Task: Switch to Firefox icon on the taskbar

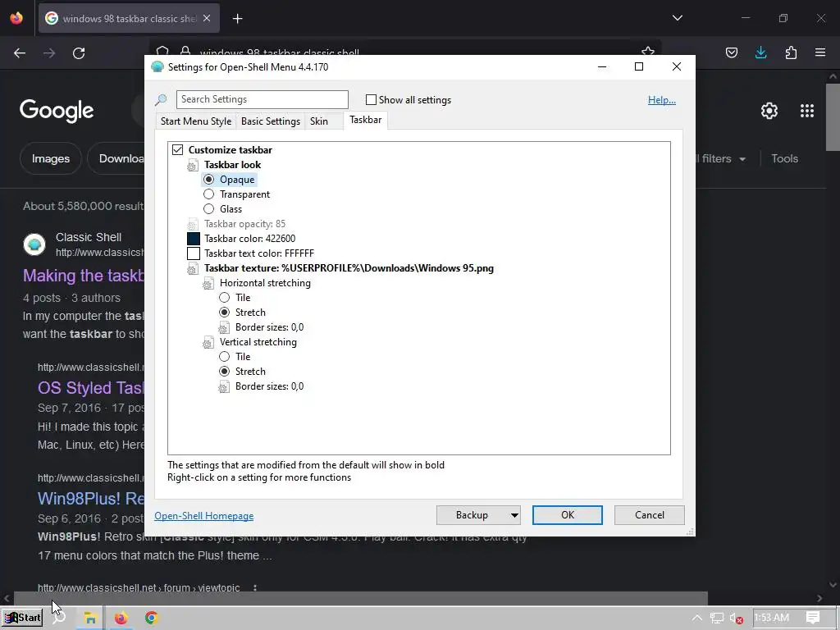Action: click(x=121, y=619)
